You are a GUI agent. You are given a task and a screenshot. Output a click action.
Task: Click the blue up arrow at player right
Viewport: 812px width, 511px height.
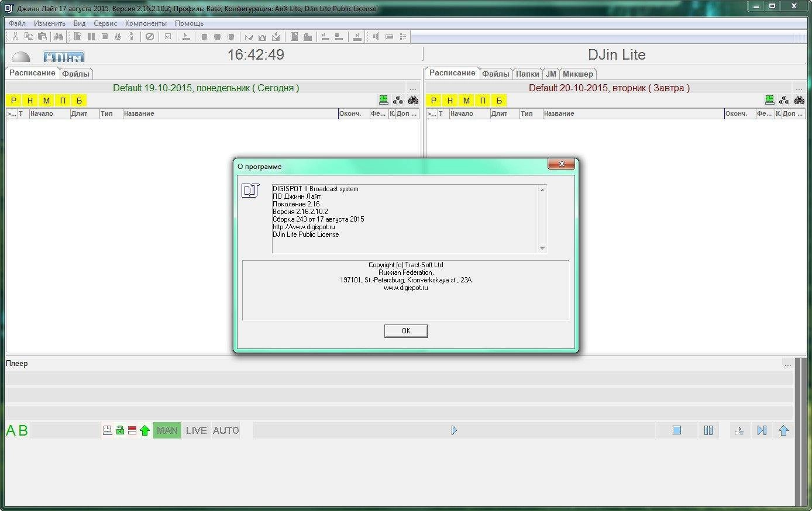tap(784, 430)
